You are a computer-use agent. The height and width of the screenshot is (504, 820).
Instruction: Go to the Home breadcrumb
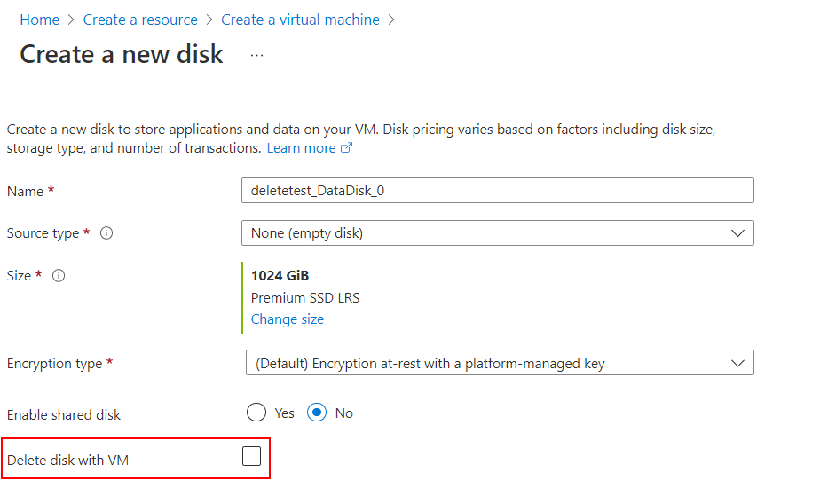[x=40, y=20]
